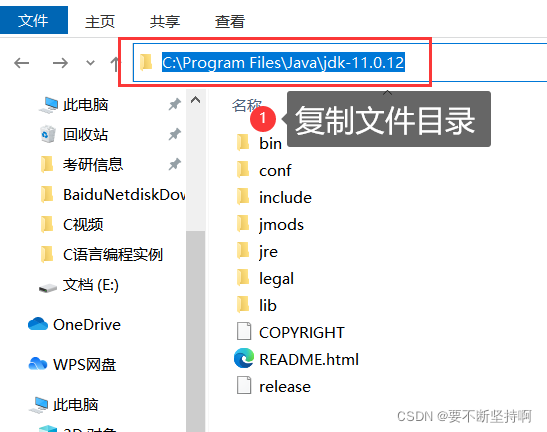Go up one folder level arrow
Screen dimensions: 547x432
click(x=114, y=64)
